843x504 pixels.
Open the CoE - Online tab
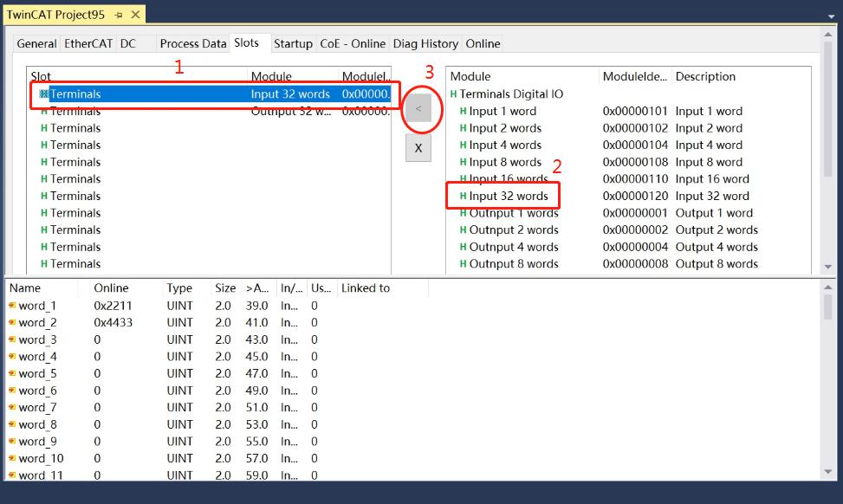pos(353,43)
